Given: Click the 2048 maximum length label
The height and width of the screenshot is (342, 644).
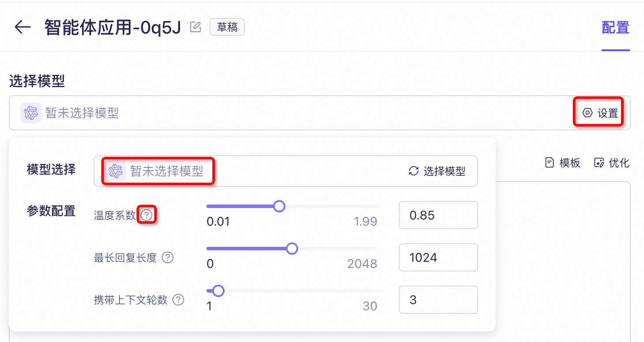Looking at the screenshot, I should click(362, 264).
